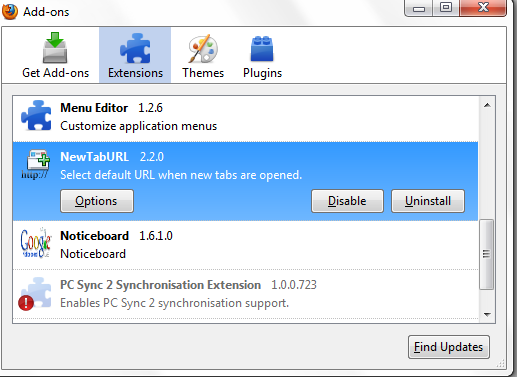Viewport: 517px width, 377px height.
Task: Click the scrollbar up arrow
Action: click(487, 105)
